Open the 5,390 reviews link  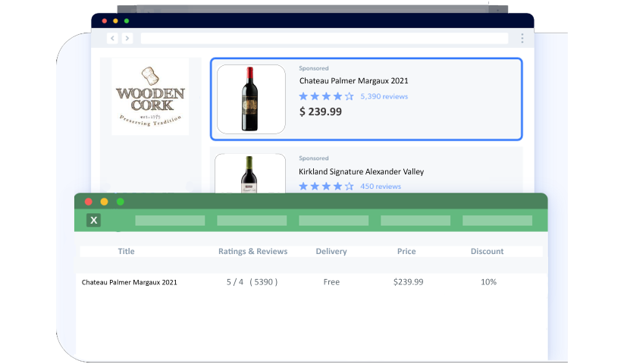point(384,96)
